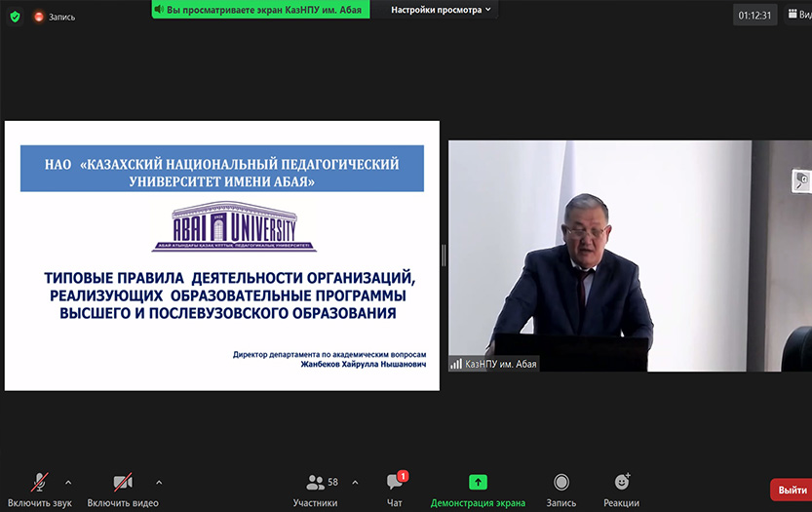This screenshot has height=512, width=812.
Task: Click the divider between slide and video
Action: (444, 256)
